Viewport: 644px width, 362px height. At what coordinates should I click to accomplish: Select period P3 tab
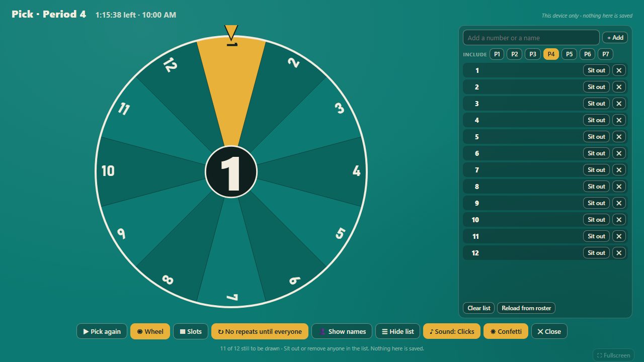[x=533, y=54]
